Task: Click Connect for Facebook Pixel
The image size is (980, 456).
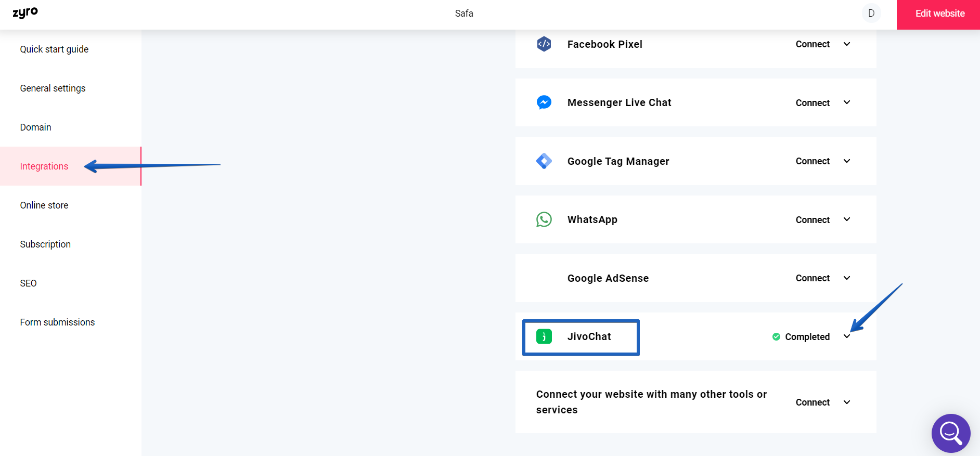Action: 813,44
